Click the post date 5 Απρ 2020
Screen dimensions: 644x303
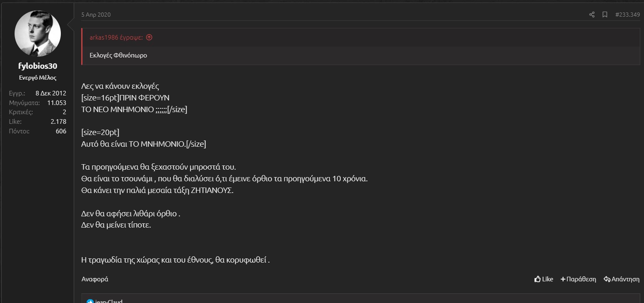[x=96, y=15]
